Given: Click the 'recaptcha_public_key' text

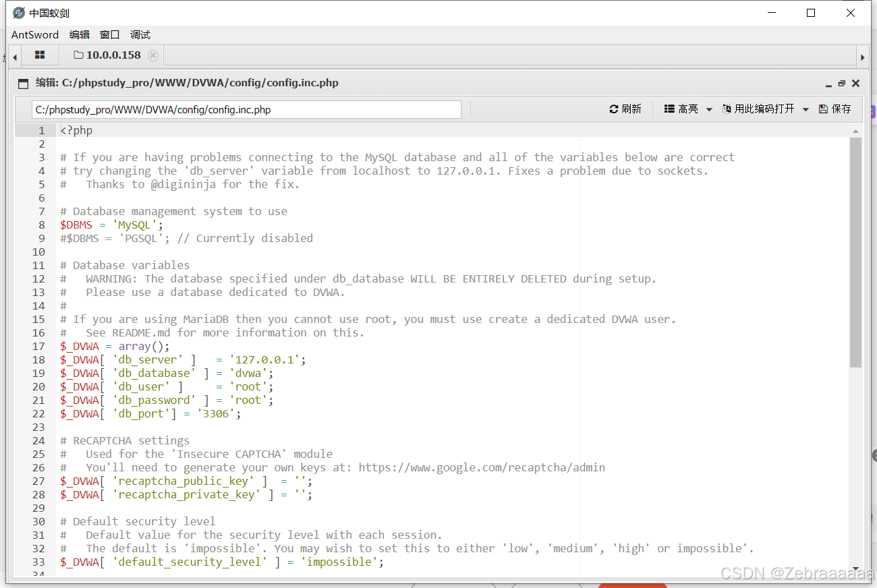Looking at the screenshot, I should (x=183, y=481).
